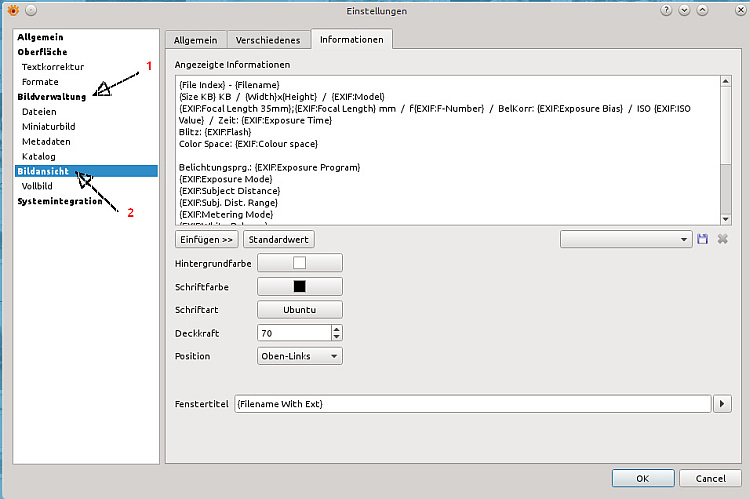Select Vollbild in the settings sidebar

[x=39, y=186]
